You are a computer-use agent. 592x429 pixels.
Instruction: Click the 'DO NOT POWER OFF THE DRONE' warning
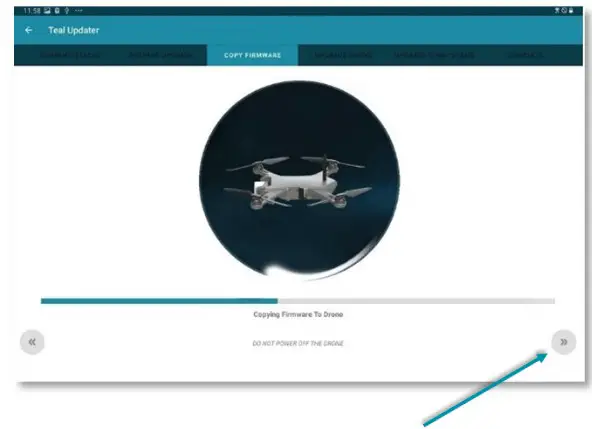click(298, 343)
